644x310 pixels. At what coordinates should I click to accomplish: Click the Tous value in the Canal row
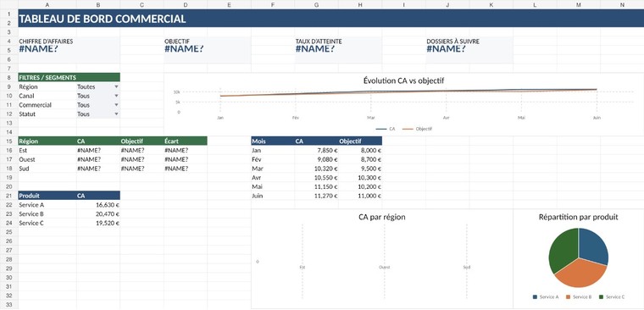point(83,96)
